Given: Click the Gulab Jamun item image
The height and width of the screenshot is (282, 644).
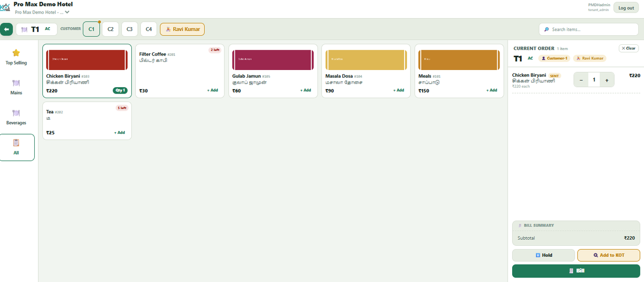Looking at the screenshot, I should [x=273, y=59].
